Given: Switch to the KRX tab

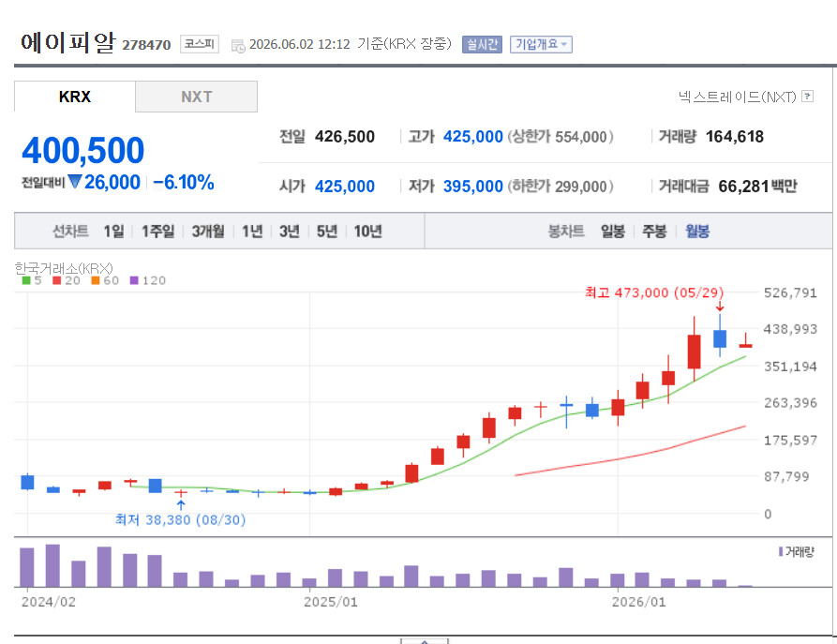Looking at the screenshot, I should (75, 97).
